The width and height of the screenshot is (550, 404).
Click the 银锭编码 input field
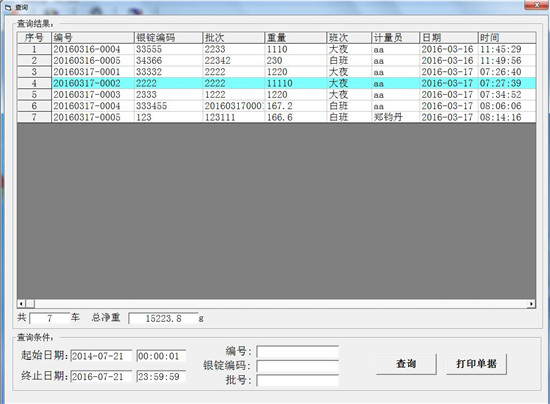click(297, 366)
